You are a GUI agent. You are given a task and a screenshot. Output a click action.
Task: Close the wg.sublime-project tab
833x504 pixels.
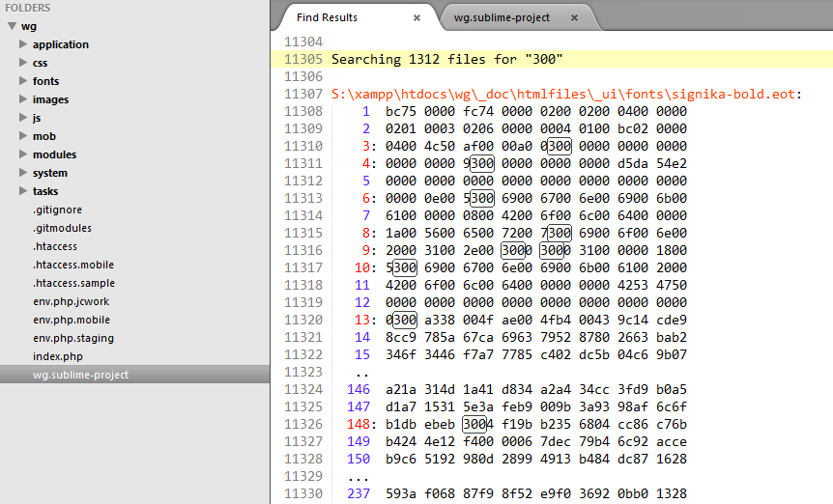[x=574, y=17]
